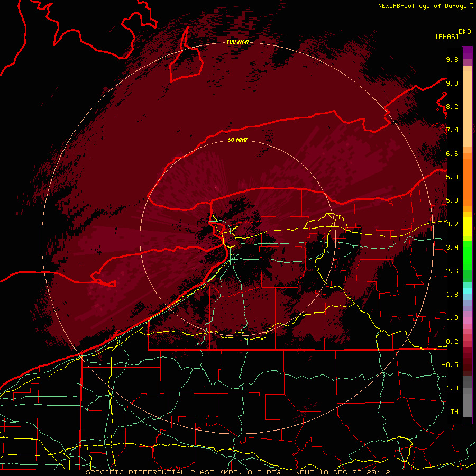Image resolution: width=476 pixels, height=476 pixels.
Task: Click the 50 NMI range ring label
Action: 237,140
